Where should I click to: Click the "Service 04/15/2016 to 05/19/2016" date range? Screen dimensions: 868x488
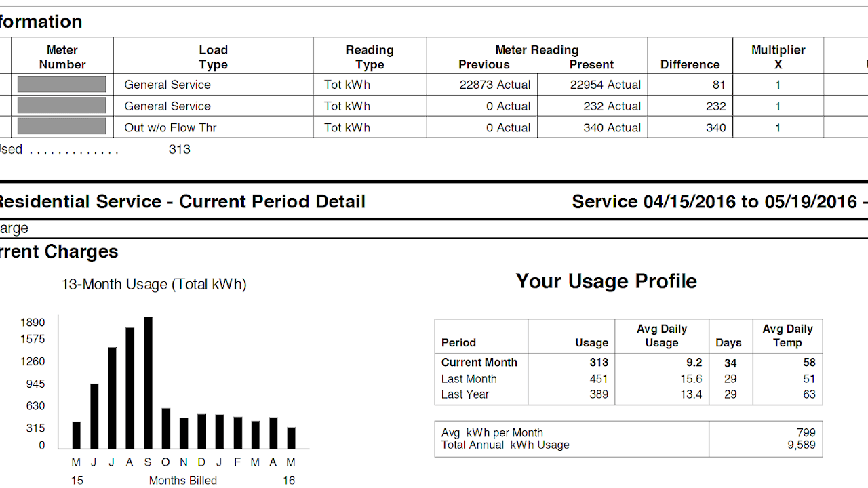point(715,201)
